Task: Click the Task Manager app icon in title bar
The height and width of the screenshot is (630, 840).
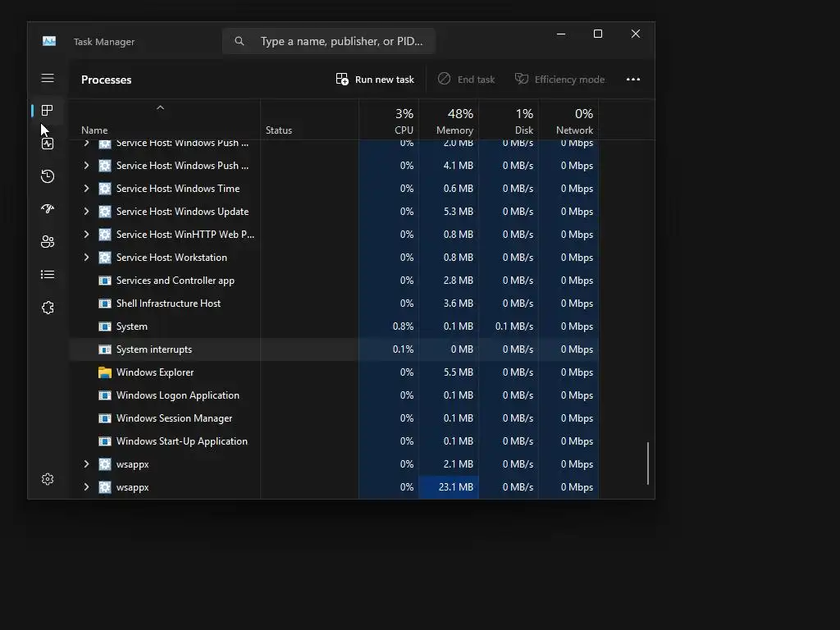Action: tap(49, 41)
